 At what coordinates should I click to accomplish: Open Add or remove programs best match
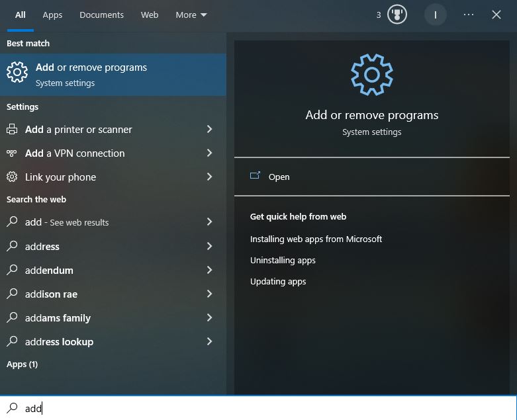pyautogui.click(x=113, y=75)
